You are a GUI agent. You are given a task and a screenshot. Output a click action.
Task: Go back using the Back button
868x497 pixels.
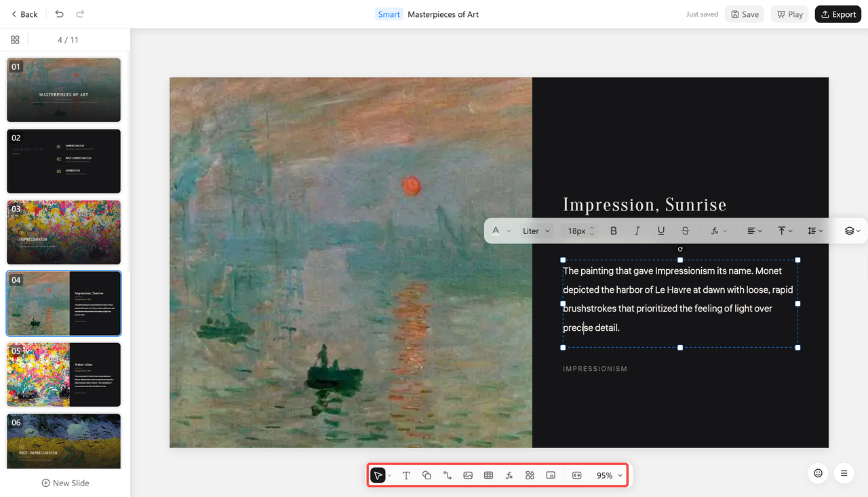pos(24,14)
